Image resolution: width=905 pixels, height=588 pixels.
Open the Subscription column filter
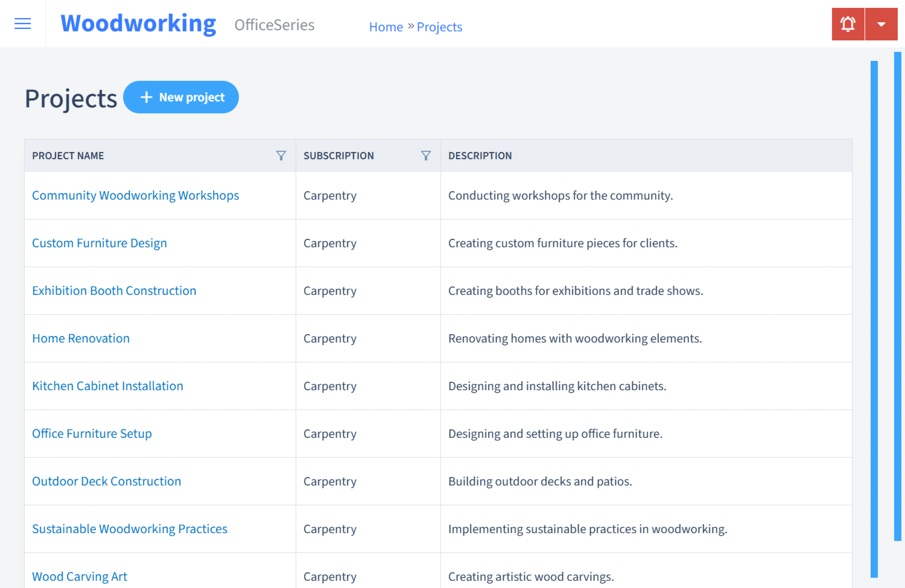tap(425, 156)
